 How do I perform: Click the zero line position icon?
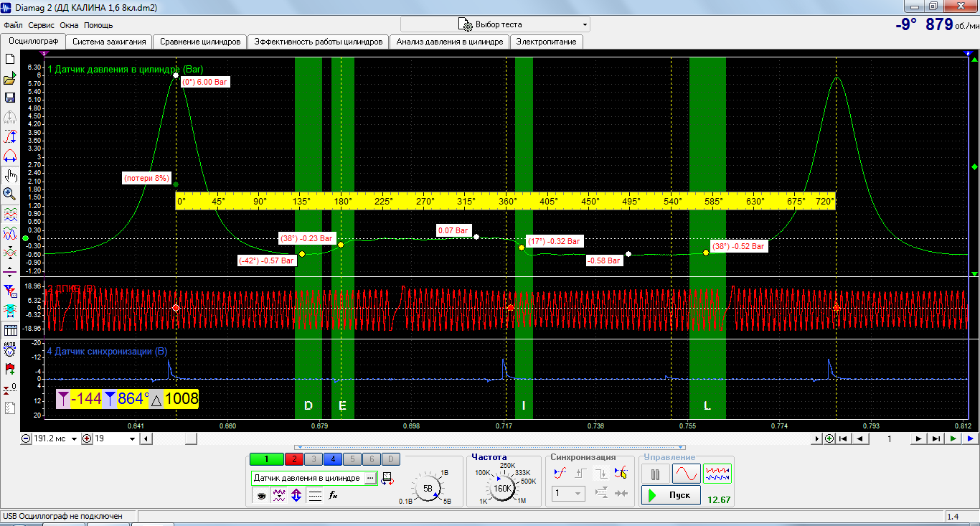(x=10, y=272)
